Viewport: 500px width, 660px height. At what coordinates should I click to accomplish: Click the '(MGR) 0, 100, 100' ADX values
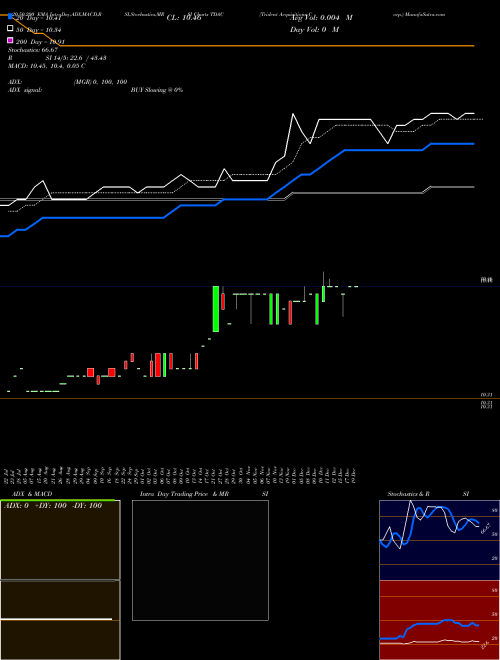point(100,82)
